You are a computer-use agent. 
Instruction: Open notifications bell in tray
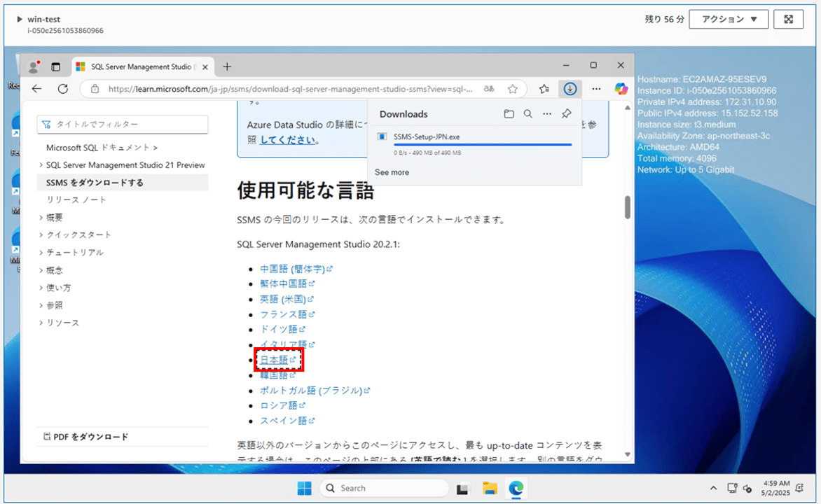(799, 489)
